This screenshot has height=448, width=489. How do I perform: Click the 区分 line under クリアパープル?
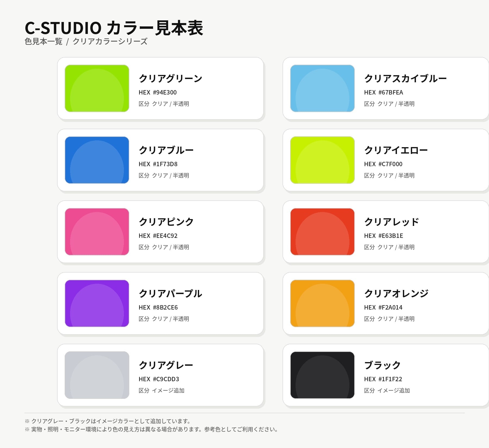pos(164,319)
